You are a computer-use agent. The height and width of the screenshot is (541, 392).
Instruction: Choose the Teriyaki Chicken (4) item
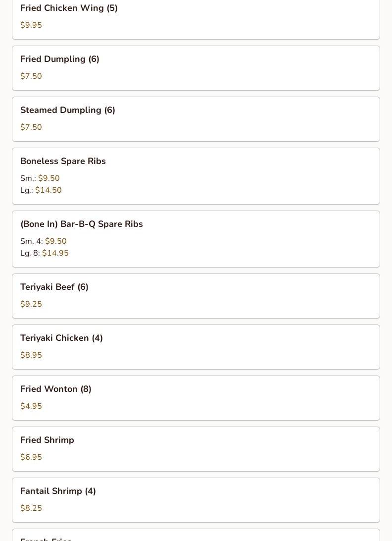(x=196, y=347)
